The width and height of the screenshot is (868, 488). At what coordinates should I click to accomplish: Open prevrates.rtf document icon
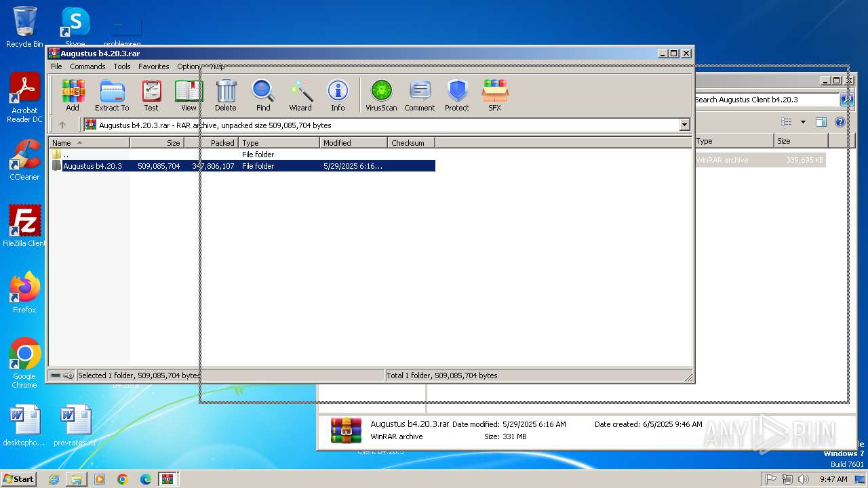pos(75,426)
